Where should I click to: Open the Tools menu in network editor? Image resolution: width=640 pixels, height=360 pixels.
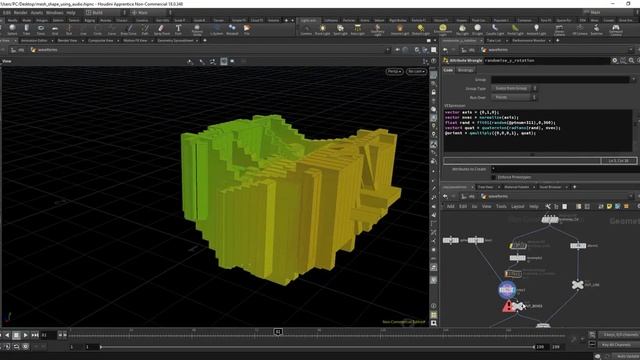[x=501, y=207]
